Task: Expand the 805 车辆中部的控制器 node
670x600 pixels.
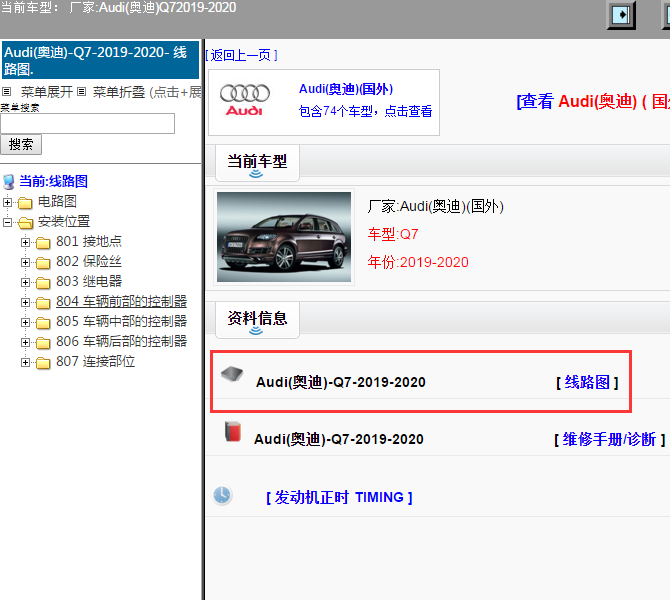Action: click(x=25, y=323)
